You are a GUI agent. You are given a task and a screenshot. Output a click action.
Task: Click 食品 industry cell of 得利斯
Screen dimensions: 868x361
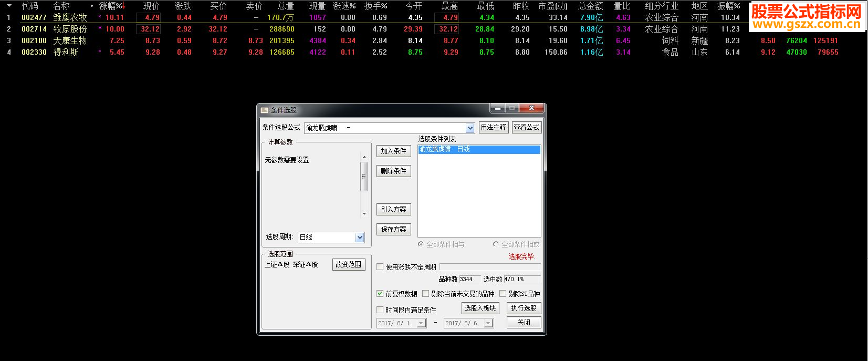pyautogui.click(x=670, y=52)
